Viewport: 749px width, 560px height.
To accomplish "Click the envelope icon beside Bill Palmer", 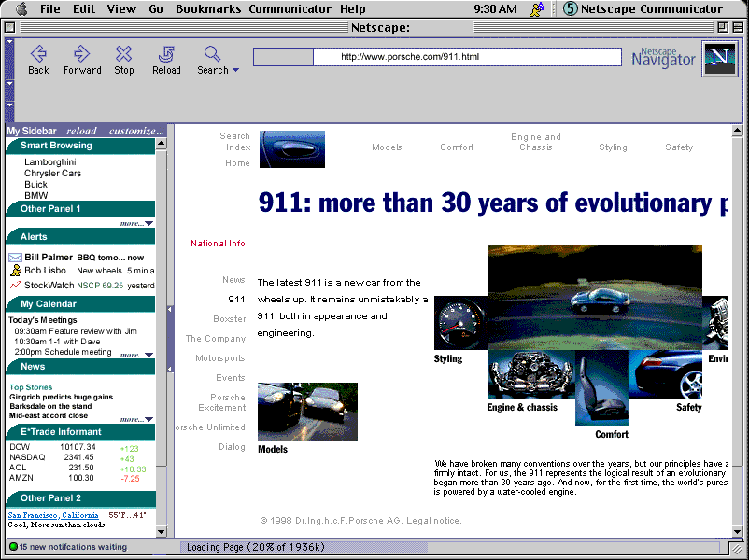I will pyautogui.click(x=15, y=258).
